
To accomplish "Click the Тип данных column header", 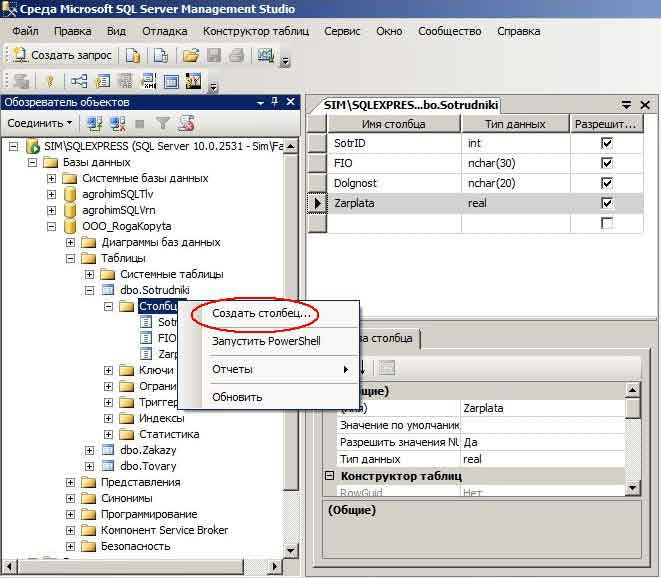I will point(515,124).
